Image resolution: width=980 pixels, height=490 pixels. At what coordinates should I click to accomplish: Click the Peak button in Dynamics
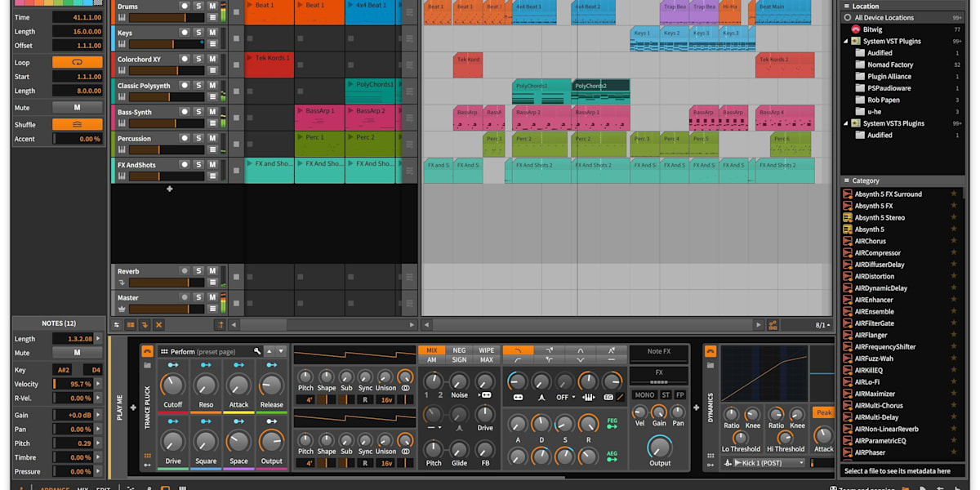[x=823, y=412]
